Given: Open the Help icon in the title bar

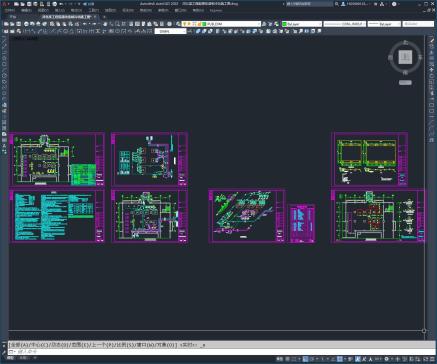Looking at the screenshot, I should [x=394, y=4].
